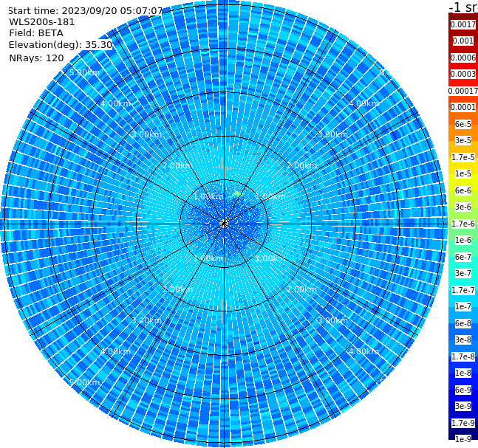Select the 1e-7 colorbar value
The height and width of the screenshot is (448, 478).
[x=463, y=306]
